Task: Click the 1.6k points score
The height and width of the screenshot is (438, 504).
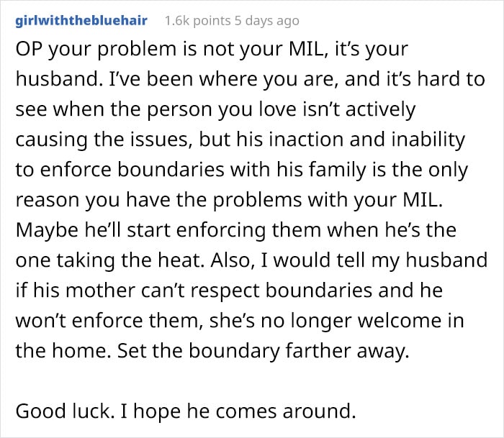Action: click(198, 21)
